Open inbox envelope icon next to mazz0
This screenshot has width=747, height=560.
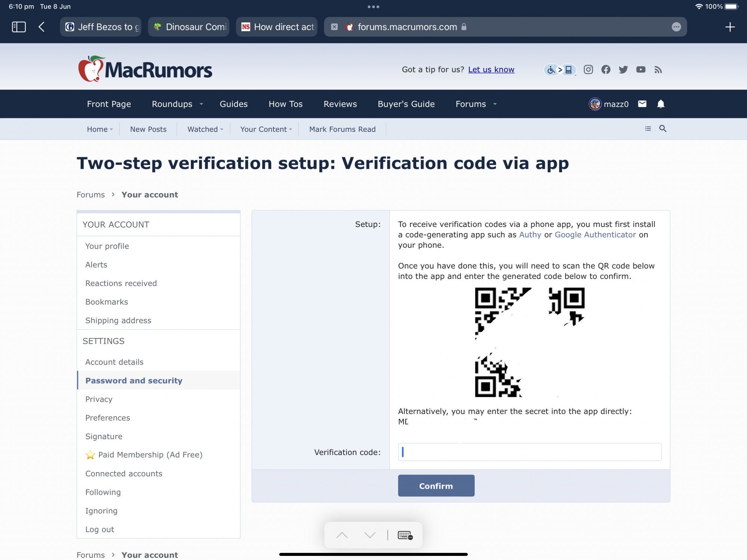642,104
